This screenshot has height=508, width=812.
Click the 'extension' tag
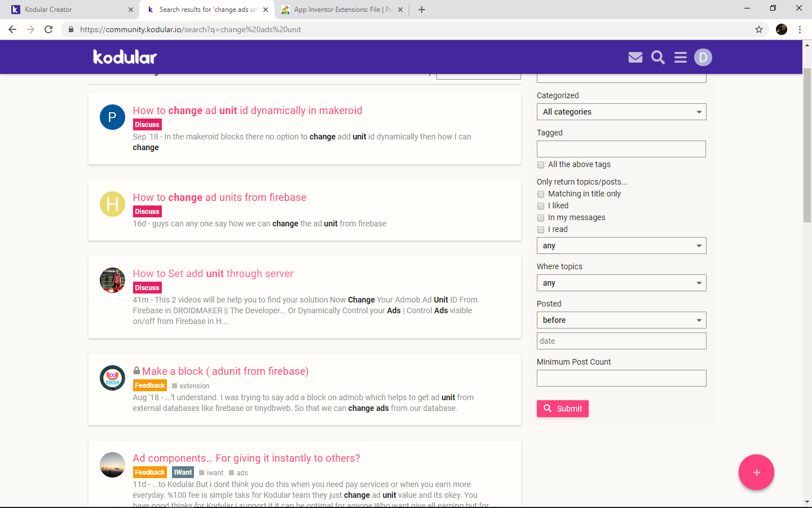191,386
